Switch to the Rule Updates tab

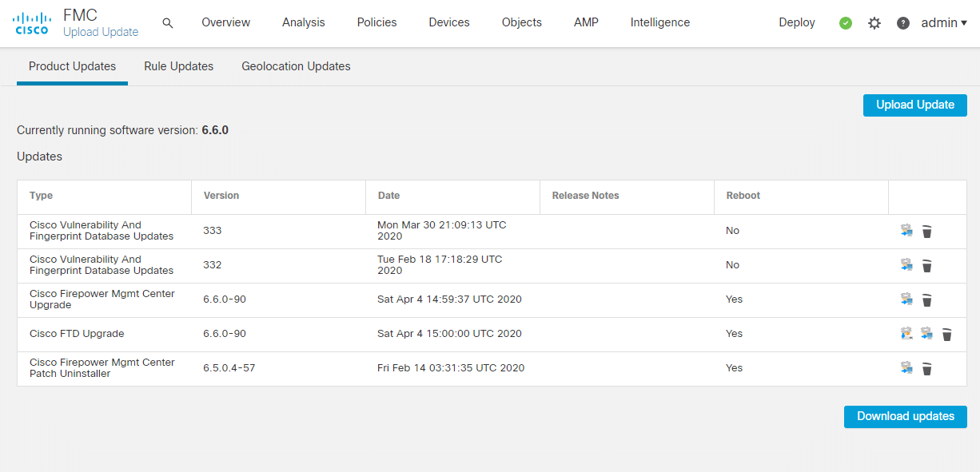coord(179,66)
